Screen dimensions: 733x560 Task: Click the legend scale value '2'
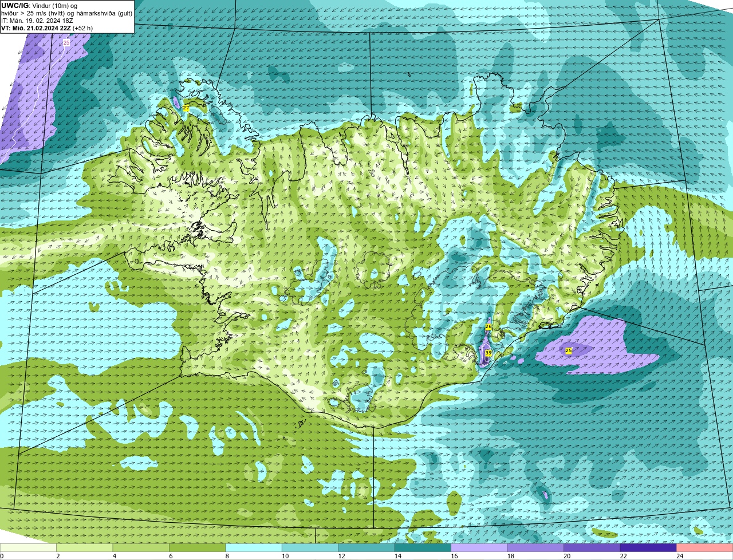tap(58, 556)
